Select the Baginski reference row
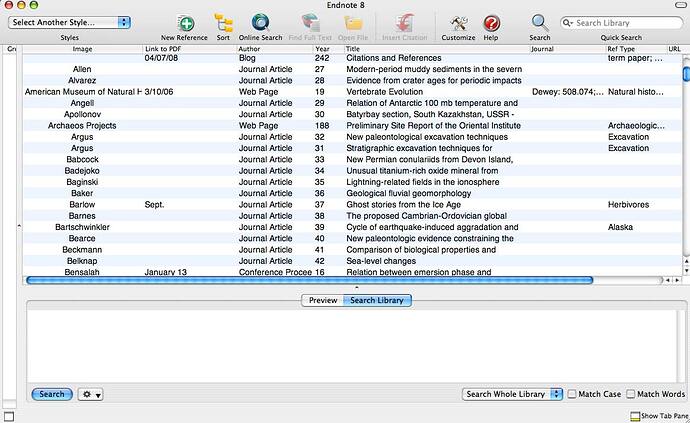 (352, 182)
